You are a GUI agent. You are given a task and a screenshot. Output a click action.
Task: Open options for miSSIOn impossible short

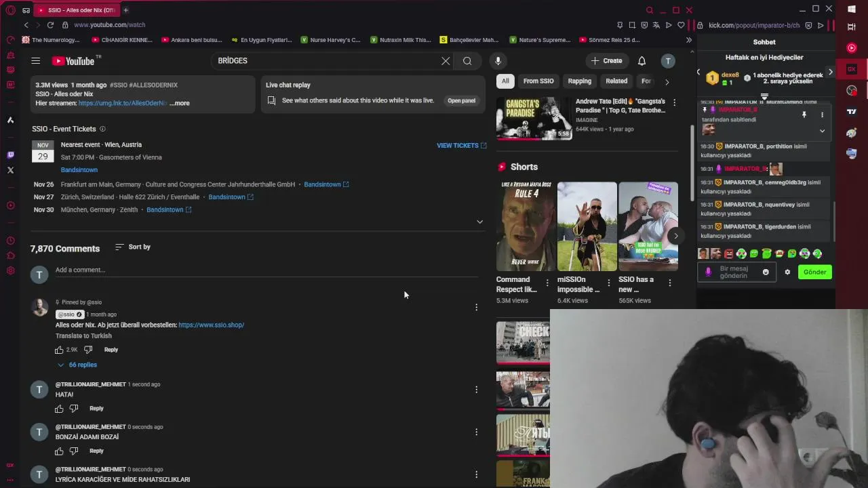click(608, 283)
